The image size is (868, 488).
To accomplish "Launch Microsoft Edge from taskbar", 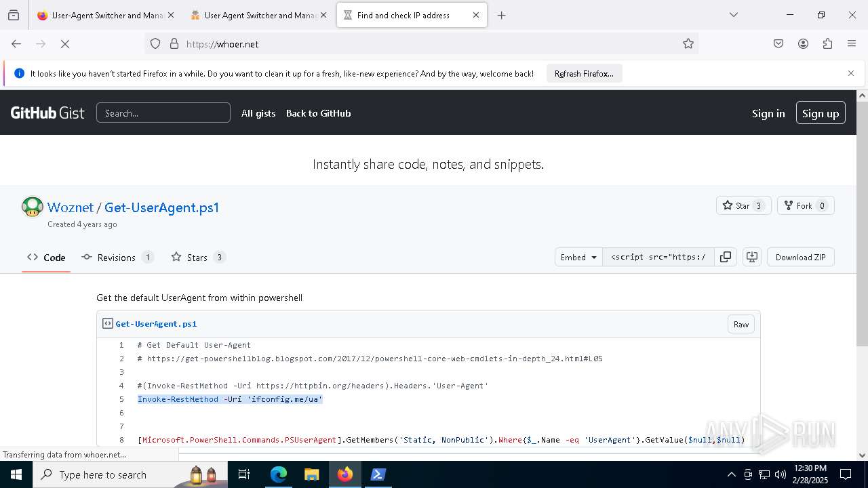I will tap(279, 474).
